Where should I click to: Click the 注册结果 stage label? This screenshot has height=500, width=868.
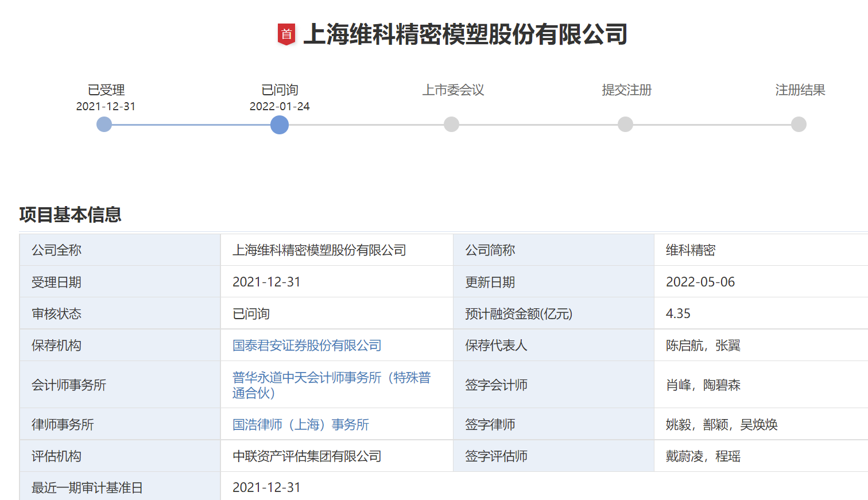coord(800,90)
